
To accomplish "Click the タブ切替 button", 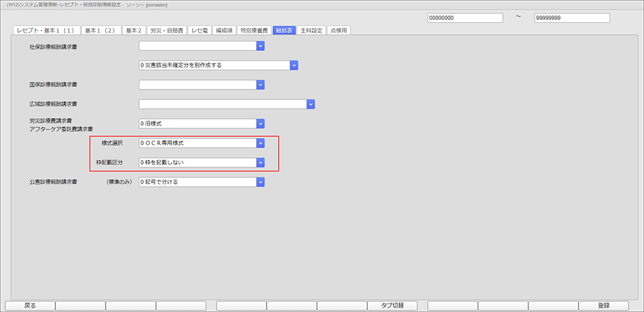I will coord(392,306).
